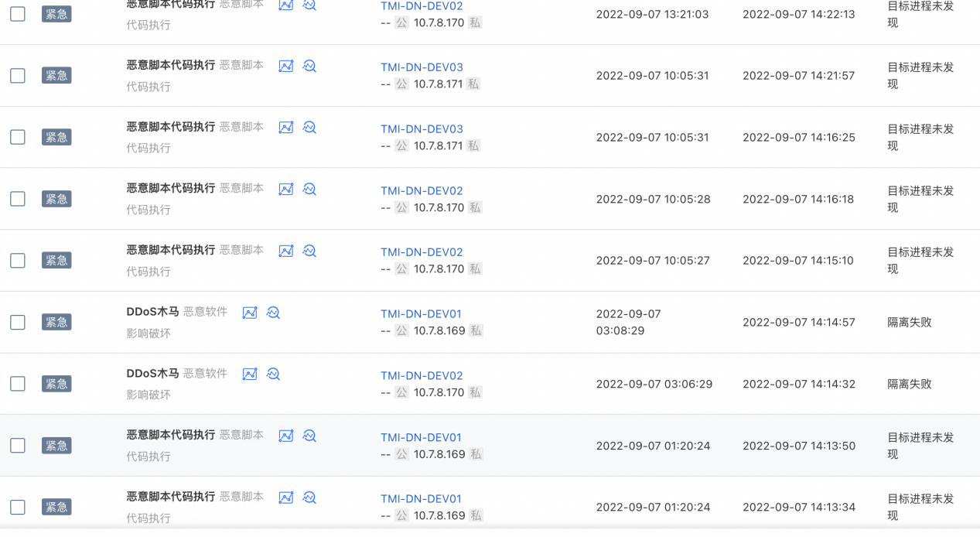Click magnifier analysis icon in row updated 14:15:10
This screenshot has width=980, height=537.
click(309, 251)
